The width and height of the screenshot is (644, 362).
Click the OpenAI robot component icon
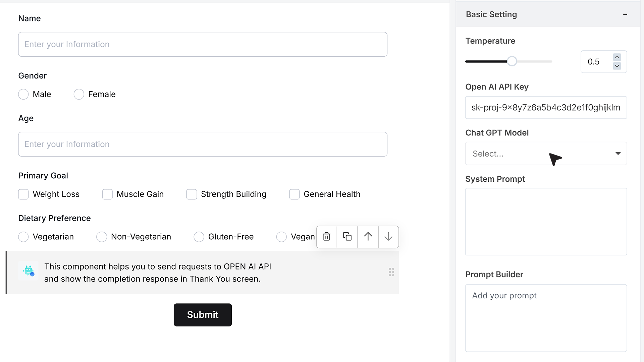tap(29, 270)
